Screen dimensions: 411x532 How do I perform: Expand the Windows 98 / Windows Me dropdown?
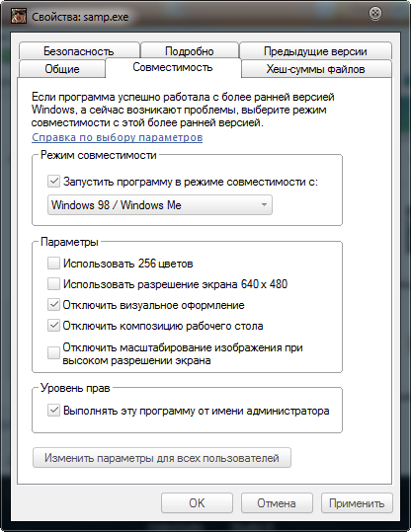[x=160, y=205]
